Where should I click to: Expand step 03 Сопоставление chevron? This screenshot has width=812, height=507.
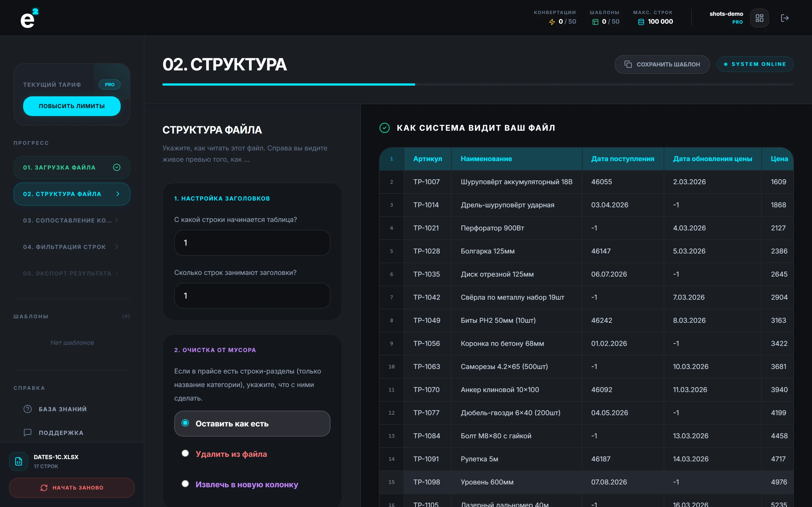point(117,220)
